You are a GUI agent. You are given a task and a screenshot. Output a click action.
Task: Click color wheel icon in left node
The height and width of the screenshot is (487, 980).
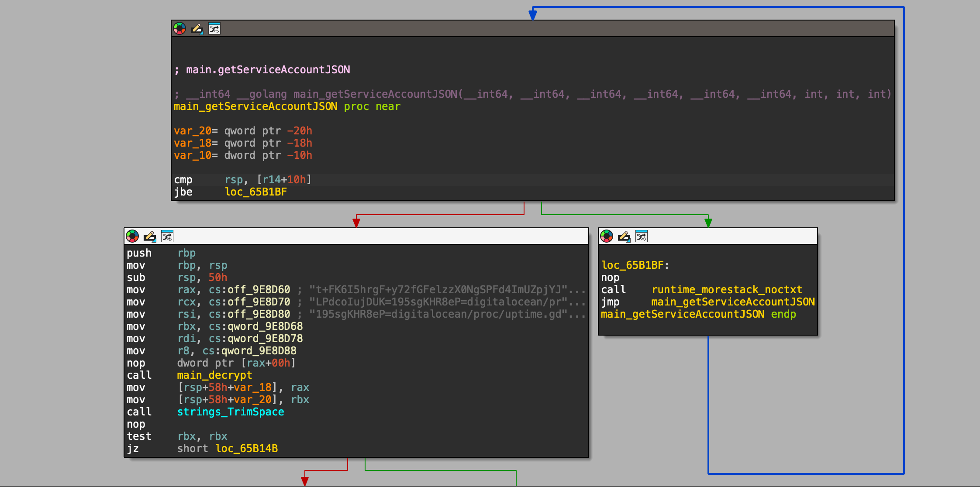[132, 237]
